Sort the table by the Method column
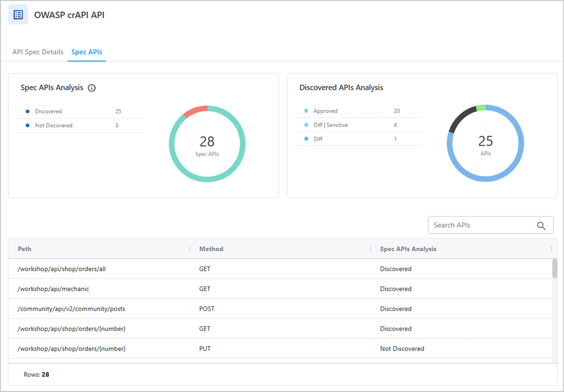Screen dimensions: 564x392 [x=211, y=249]
